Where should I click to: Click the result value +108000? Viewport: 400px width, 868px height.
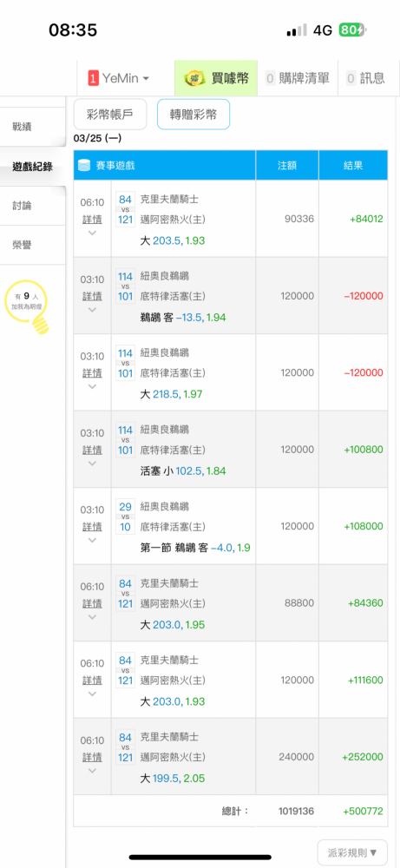pyautogui.click(x=364, y=527)
